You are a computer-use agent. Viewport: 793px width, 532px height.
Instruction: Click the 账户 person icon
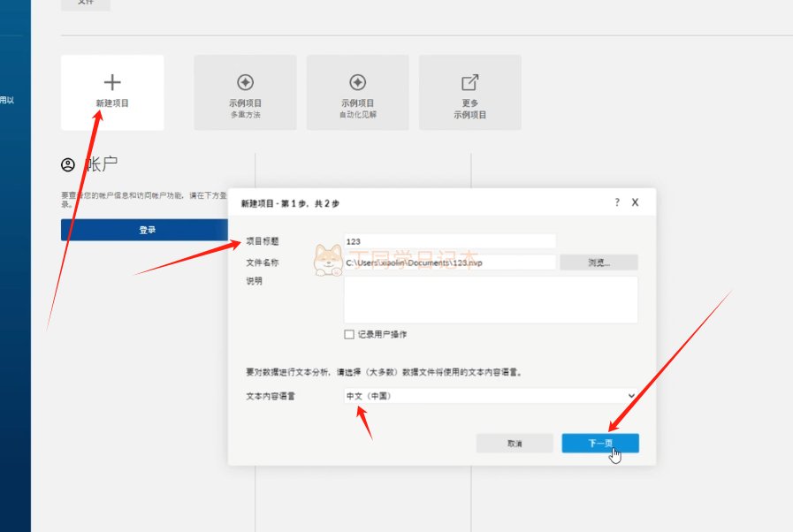coord(68,165)
